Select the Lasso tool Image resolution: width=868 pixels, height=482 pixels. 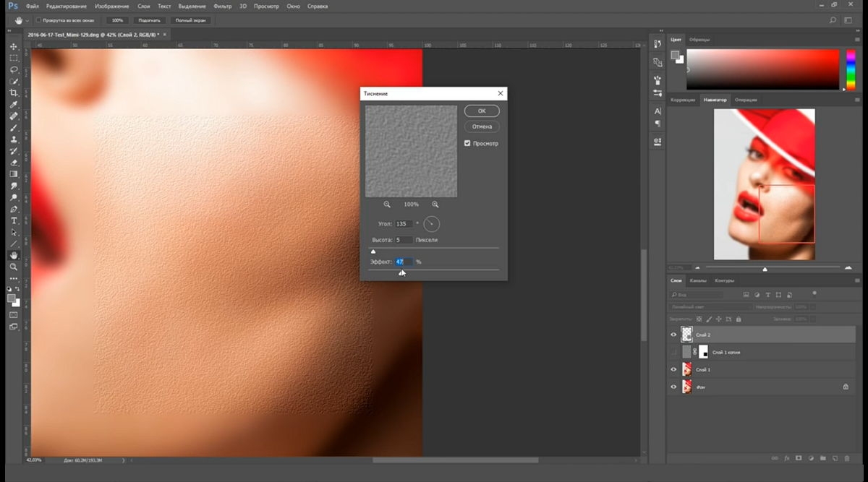(14, 69)
